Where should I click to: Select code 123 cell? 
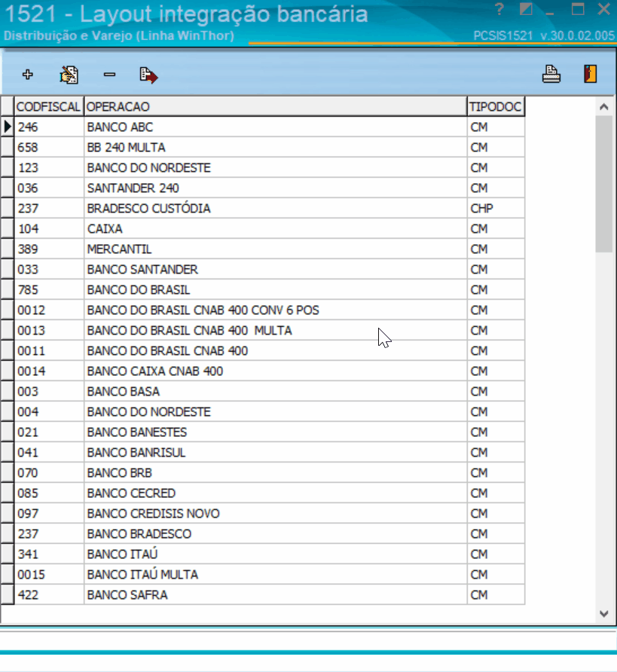click(49, 167)
